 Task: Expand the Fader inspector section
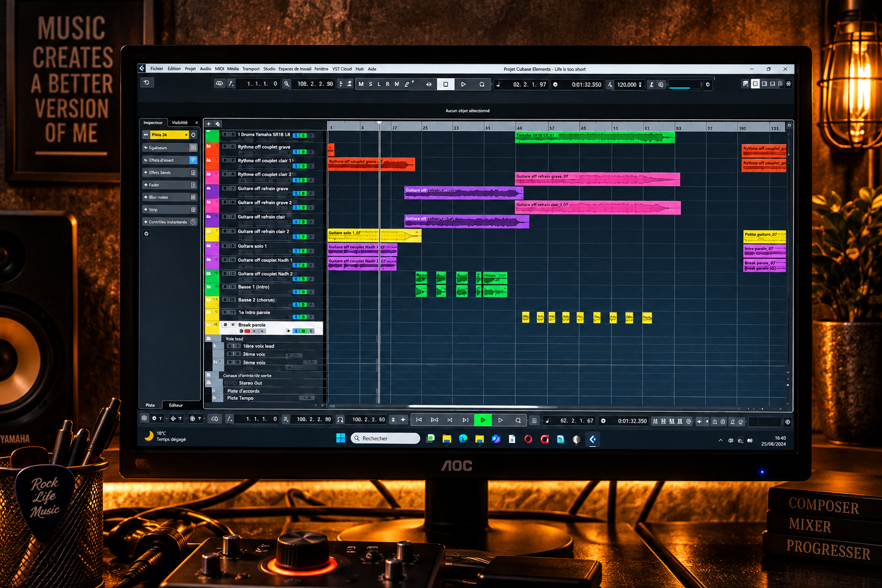[169, 185]
